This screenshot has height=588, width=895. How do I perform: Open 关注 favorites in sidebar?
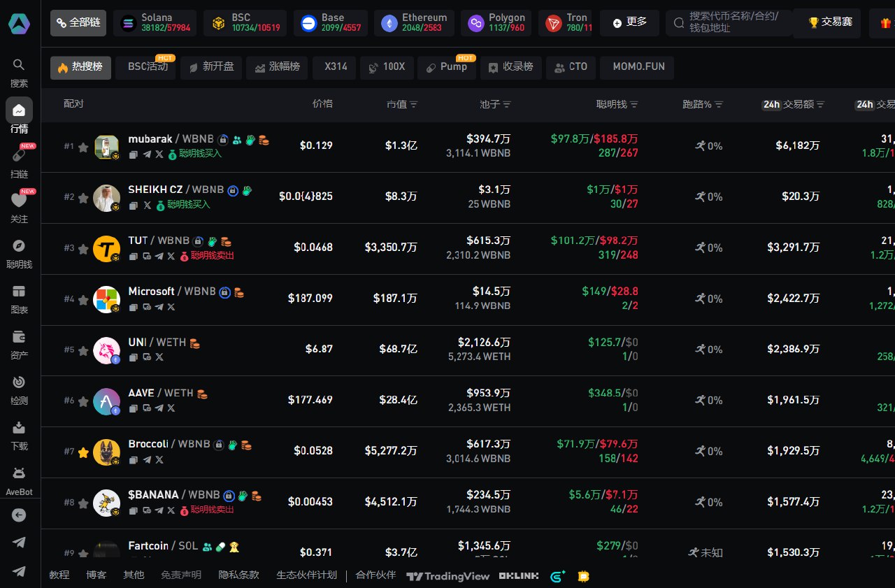click(19, 208)
